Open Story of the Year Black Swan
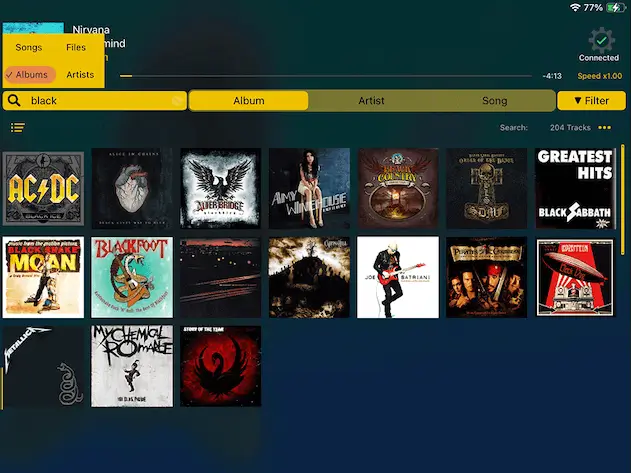 point(221,366)
